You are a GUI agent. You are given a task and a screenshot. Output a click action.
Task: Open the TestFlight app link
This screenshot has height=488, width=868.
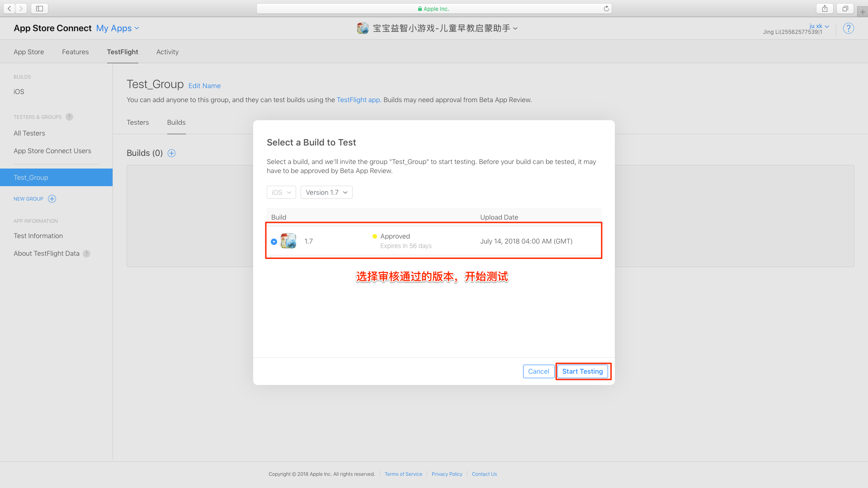[358, 100]
